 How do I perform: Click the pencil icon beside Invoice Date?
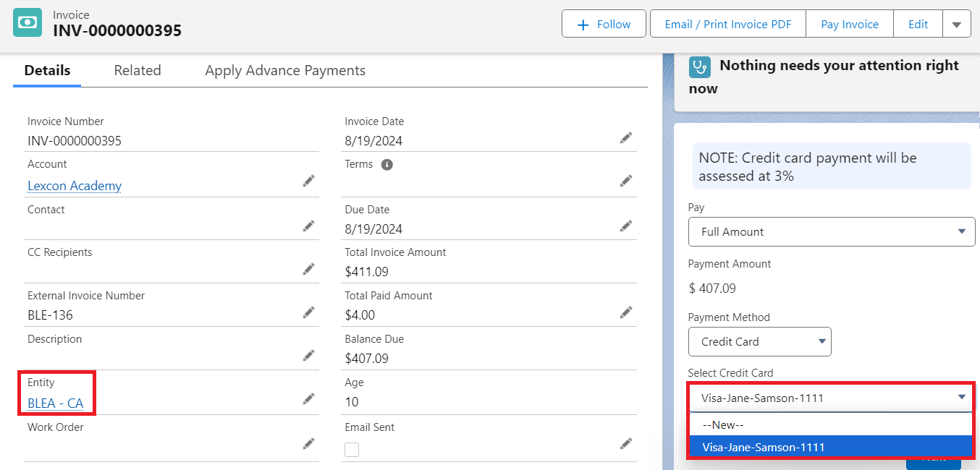(626, 137)
